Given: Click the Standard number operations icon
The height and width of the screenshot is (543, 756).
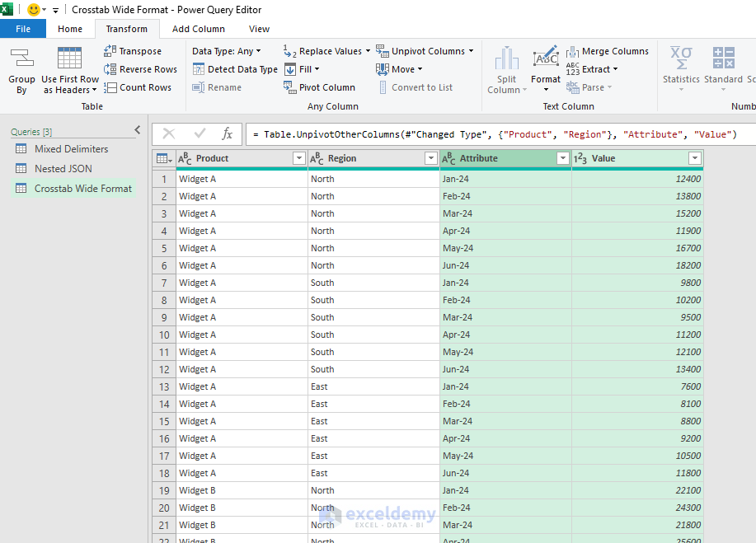Looking at the screenshot, I should click(723, 58).
